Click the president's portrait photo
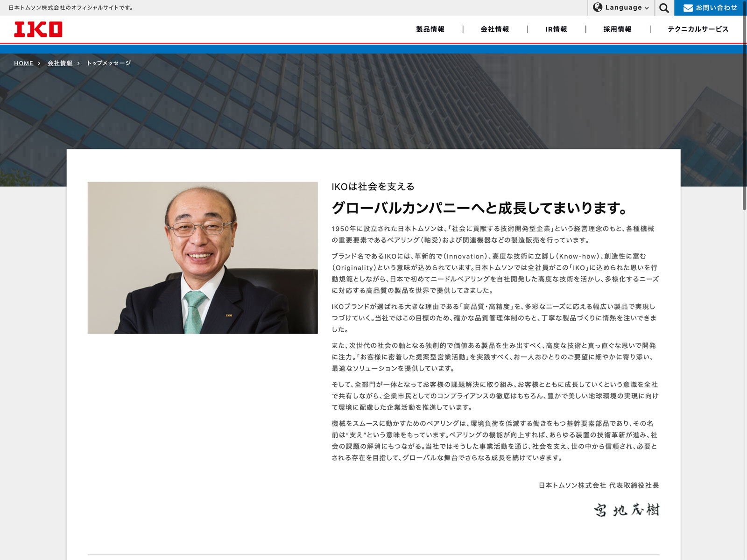The width and height of the screenshot is (747, 560). click(203, 258)
